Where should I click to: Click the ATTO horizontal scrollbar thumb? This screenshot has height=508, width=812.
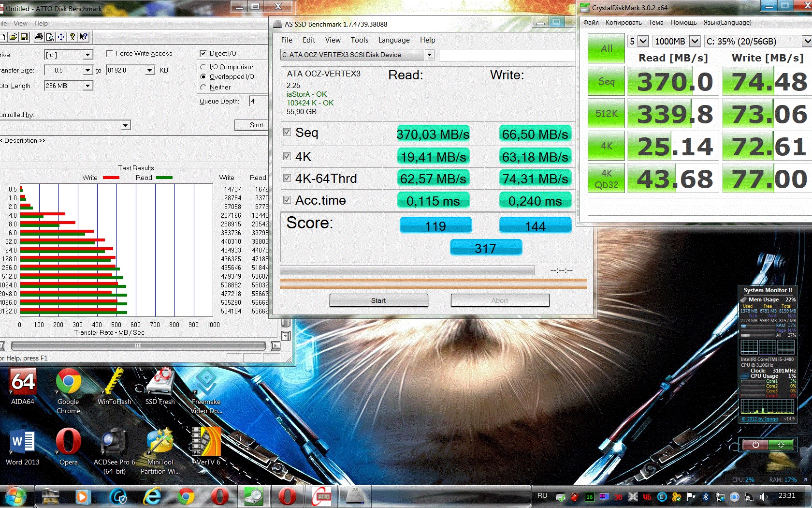pos(138,346)
